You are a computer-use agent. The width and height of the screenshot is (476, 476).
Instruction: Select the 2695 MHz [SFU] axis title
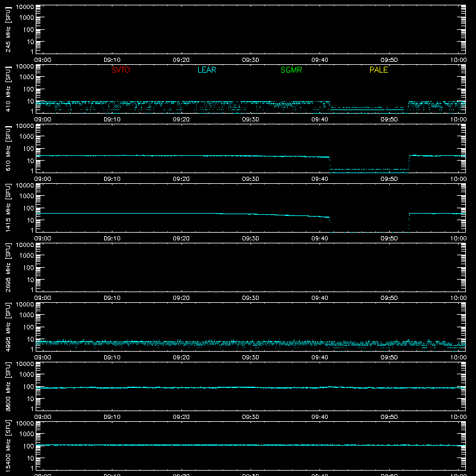[x=8, y=267]
